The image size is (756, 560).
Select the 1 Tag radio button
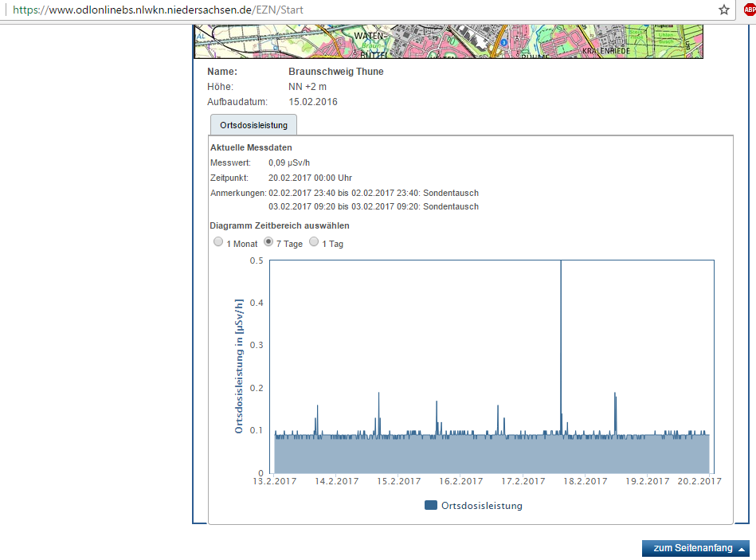pos(314,242)
